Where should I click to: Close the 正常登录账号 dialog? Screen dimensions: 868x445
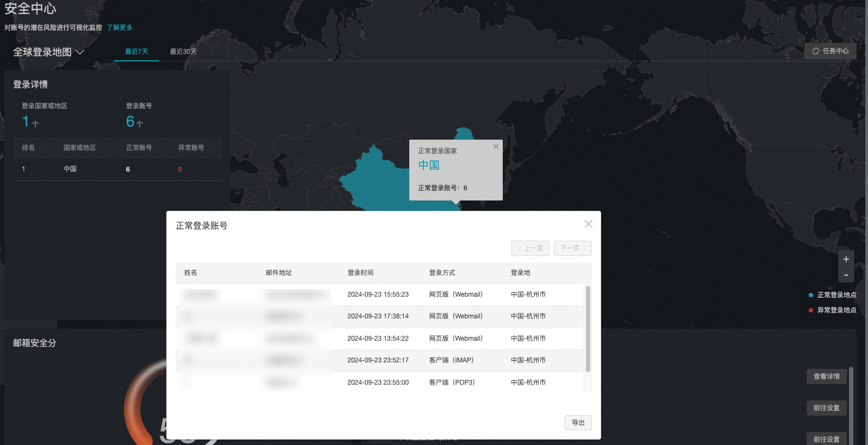click(x=588, y=224)
